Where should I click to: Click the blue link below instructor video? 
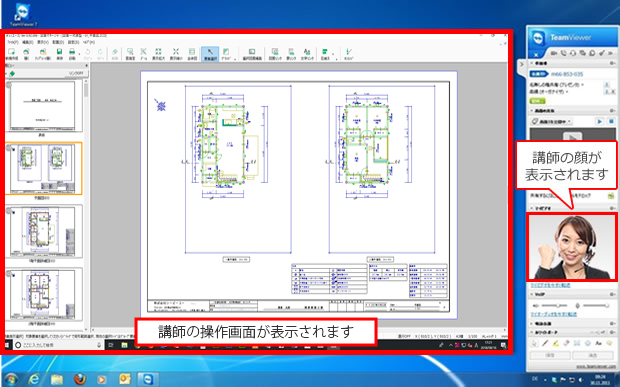click(550, 285)
